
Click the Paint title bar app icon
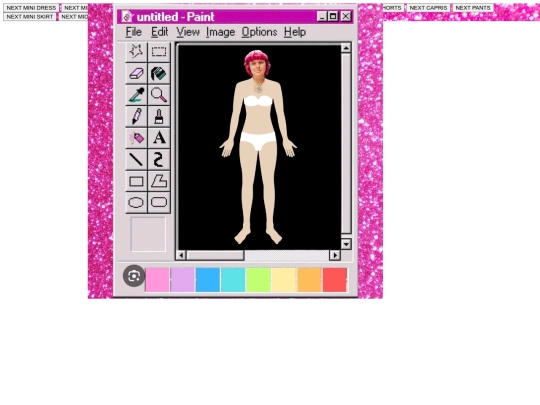(127, 17)
